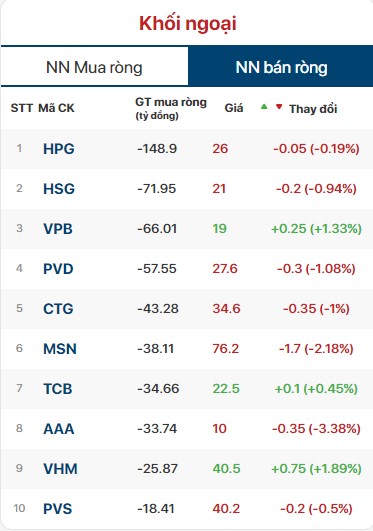Open the TCB stock code
The image size is (373, 531).
(x=58, y=388)
